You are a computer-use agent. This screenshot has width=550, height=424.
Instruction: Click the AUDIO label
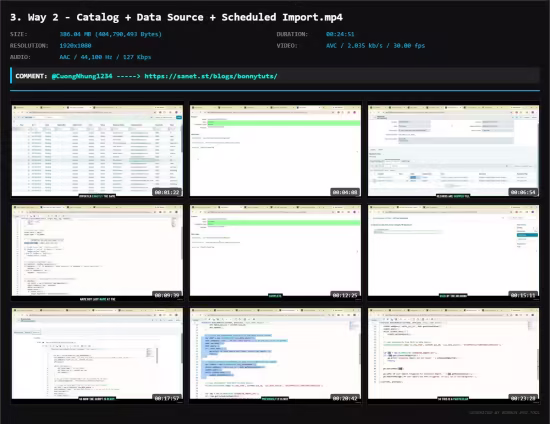[x=20, y=57]
